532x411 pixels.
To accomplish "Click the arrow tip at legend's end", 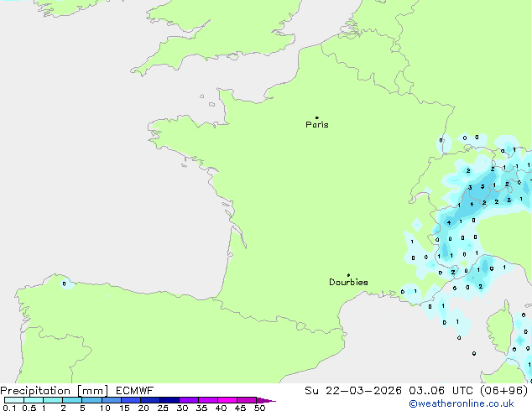I will pyautogui.click(x=273, y=401).
